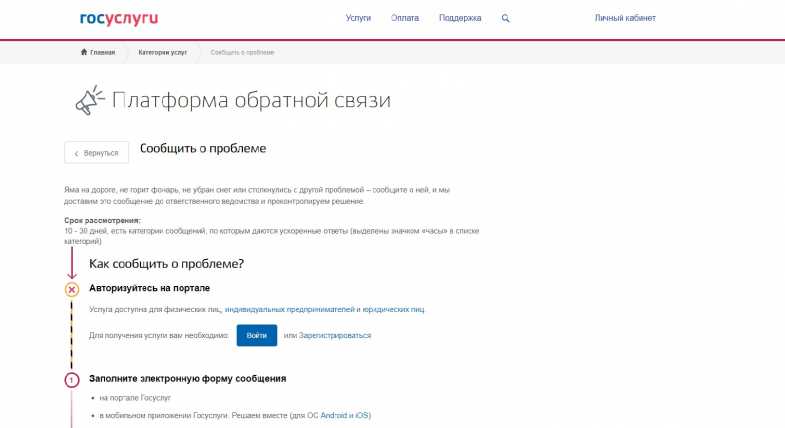Click the Госуслуги logo

[x=118, y=18]
